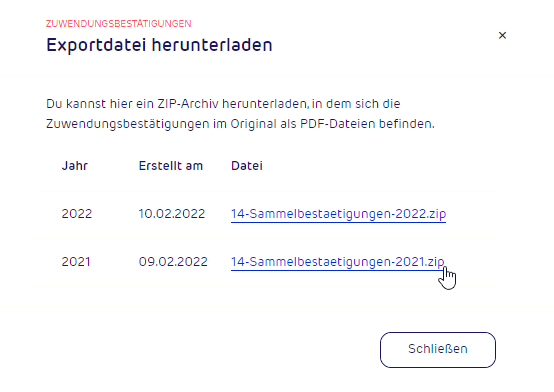Click the 2021 year cell
This screenshot has width=554, height=392.
[x=76, y=262]
